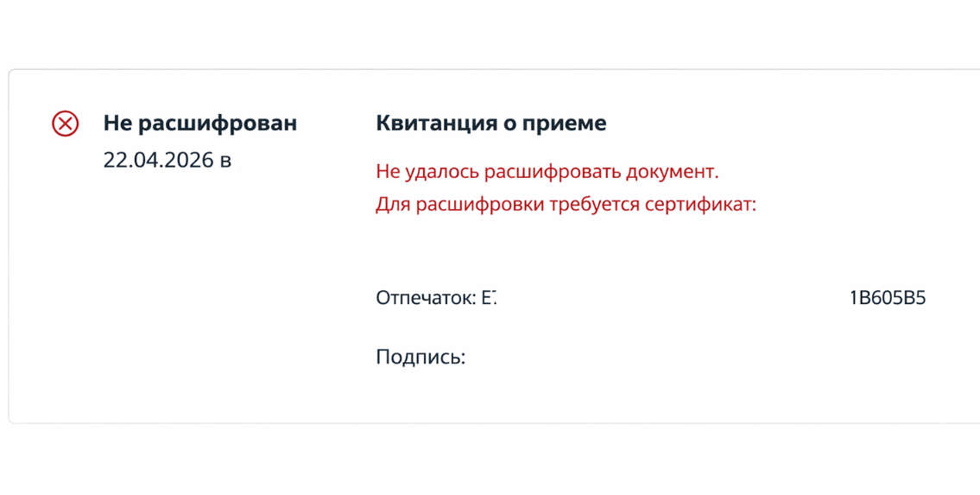
Task: Click the "Подпись:" label
Action: pyautogui.click(x=420, y=357)
